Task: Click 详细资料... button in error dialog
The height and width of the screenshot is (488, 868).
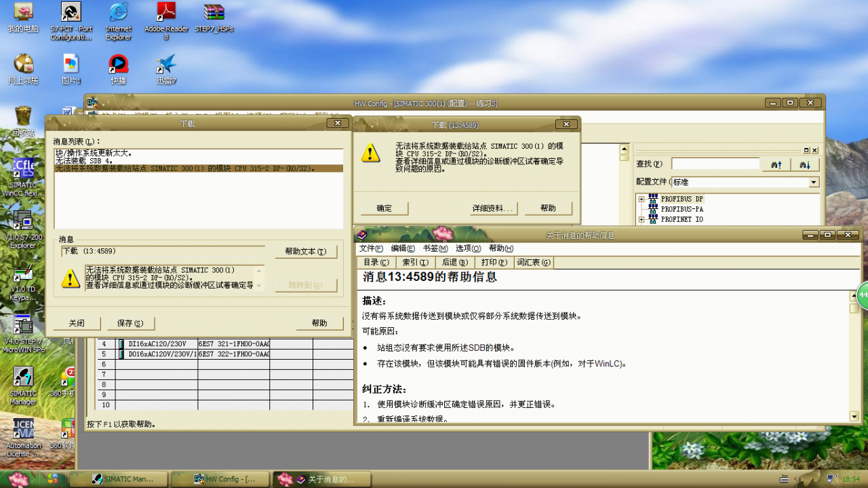Action: [x=494, y=208]
